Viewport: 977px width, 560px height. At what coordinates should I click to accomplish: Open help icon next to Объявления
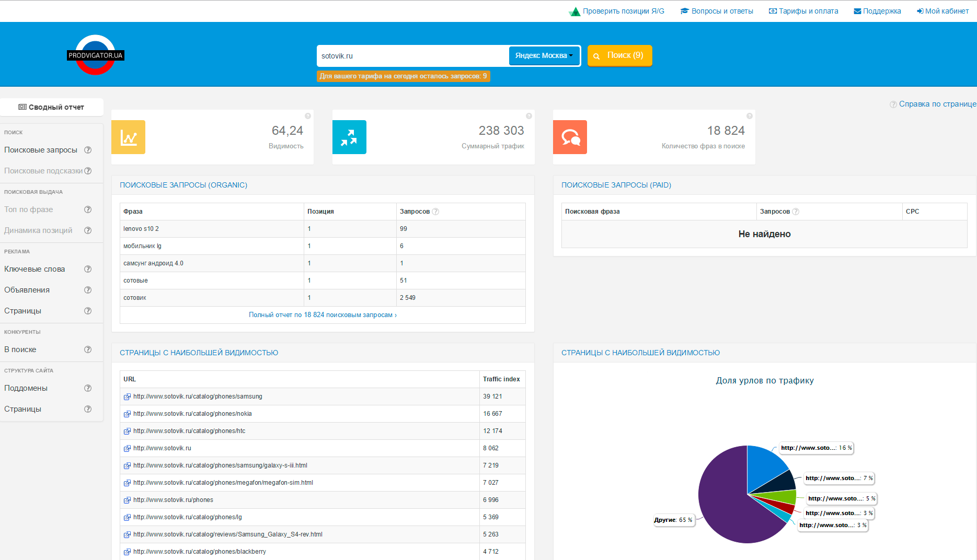coord(88,290)
